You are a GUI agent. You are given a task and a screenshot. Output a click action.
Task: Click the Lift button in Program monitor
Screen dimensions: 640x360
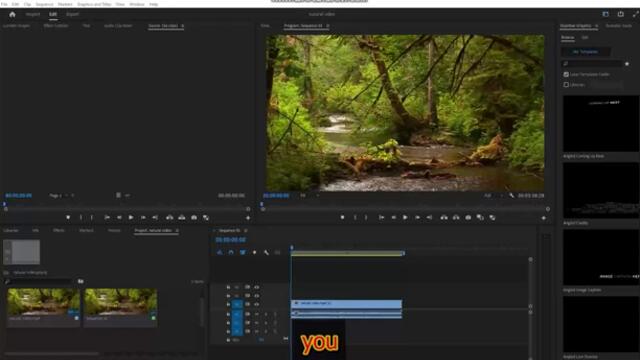pos(444,218)
